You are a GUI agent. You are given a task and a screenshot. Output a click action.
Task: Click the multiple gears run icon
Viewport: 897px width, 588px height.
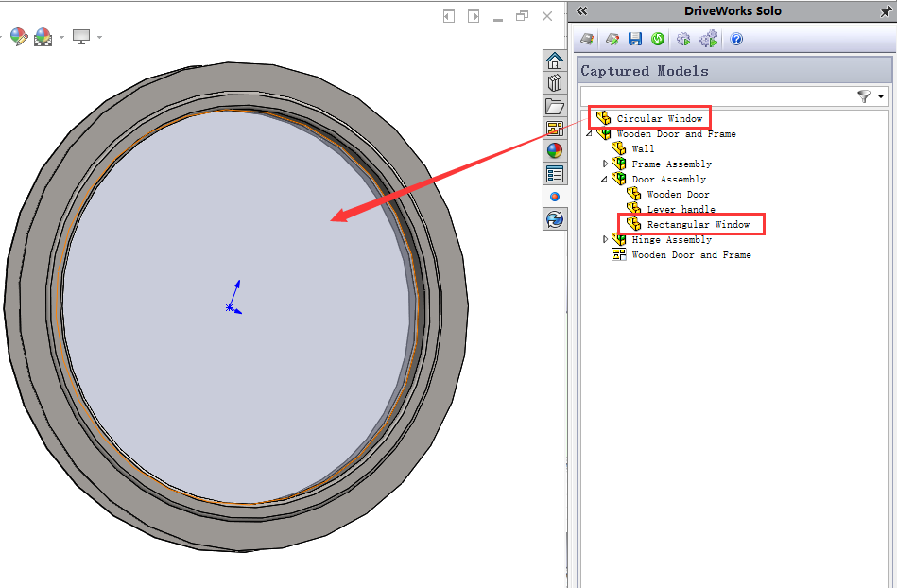pyautogui.click(x=708, y=39)
